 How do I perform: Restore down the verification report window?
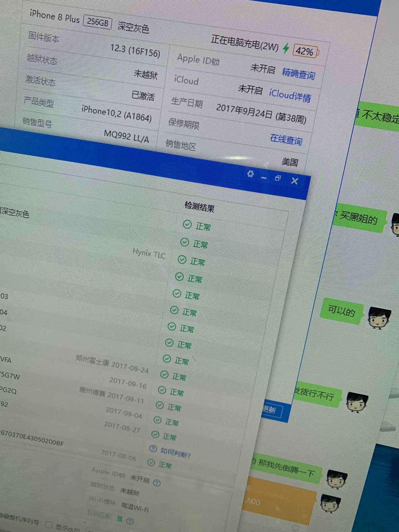point(278,178)
